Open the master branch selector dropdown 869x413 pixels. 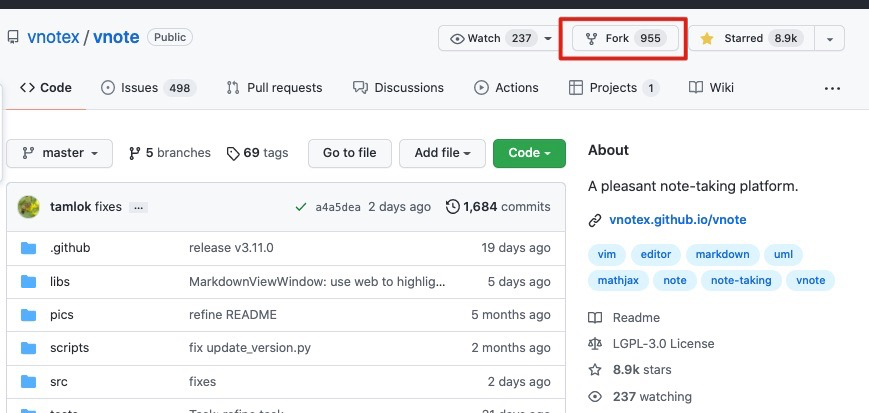tap(59, 153)
